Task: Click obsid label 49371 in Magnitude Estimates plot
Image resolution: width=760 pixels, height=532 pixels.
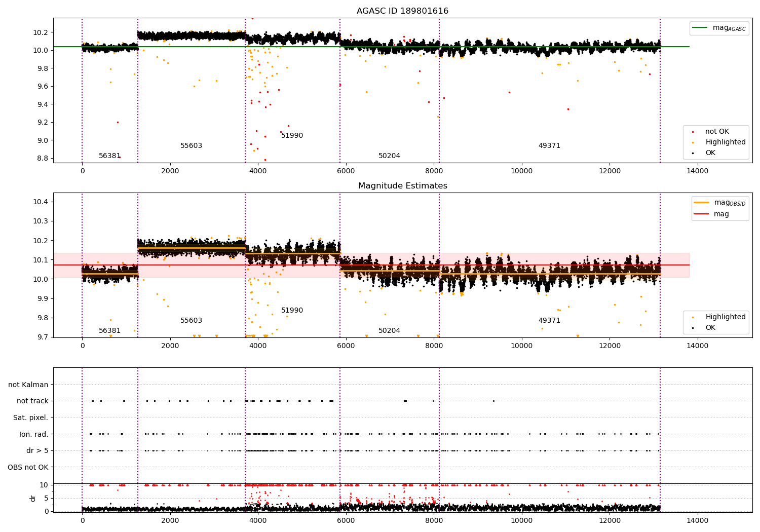Action: pos(549,321)
